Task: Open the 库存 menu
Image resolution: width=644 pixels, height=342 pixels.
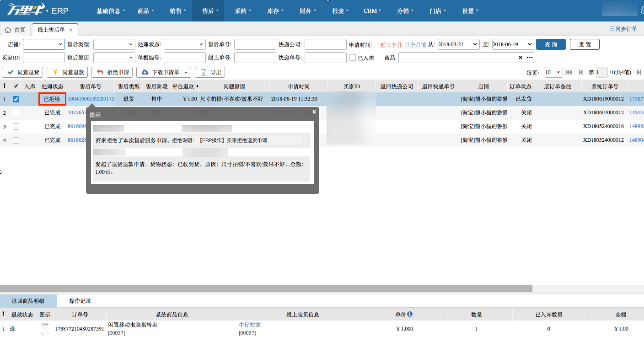Action: pos(275,11)
